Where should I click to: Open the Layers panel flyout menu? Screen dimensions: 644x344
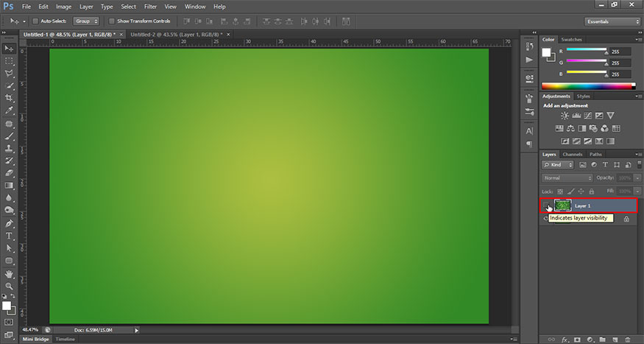(639, 154)
